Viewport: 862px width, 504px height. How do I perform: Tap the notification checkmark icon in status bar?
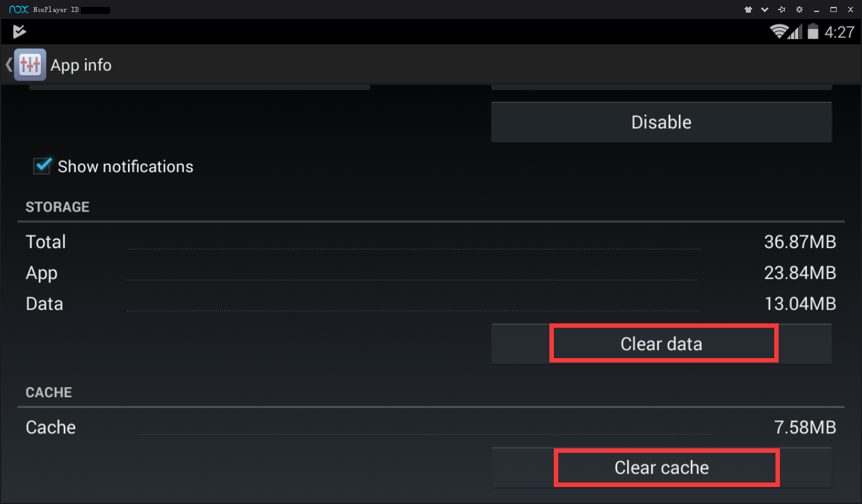point(20,31)
